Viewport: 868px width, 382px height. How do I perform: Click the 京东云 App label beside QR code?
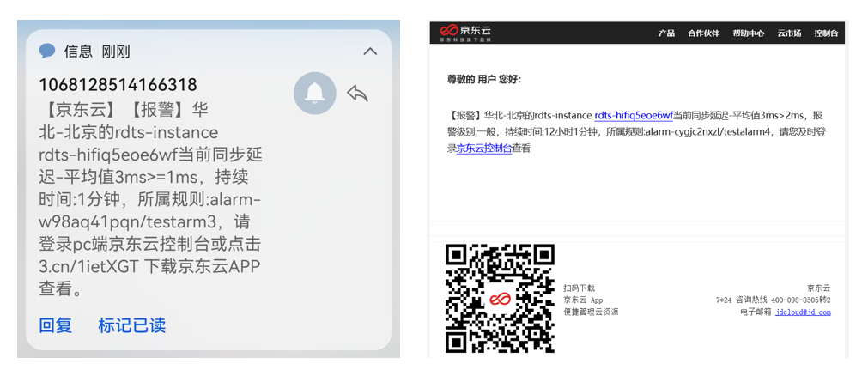point(583,300)
